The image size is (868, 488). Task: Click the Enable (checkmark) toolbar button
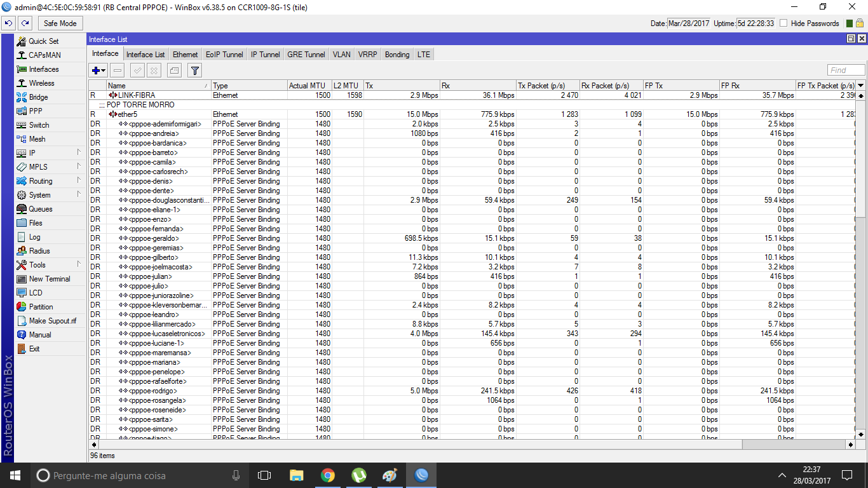pyautogui.click(x=137, y=71)
